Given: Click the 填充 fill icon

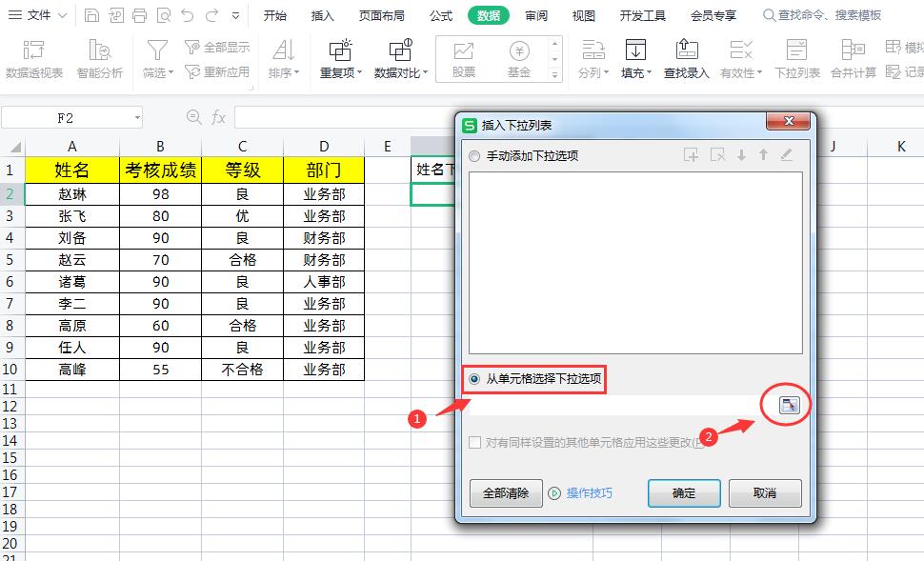Looking at the screenshot, I should 635,50.
